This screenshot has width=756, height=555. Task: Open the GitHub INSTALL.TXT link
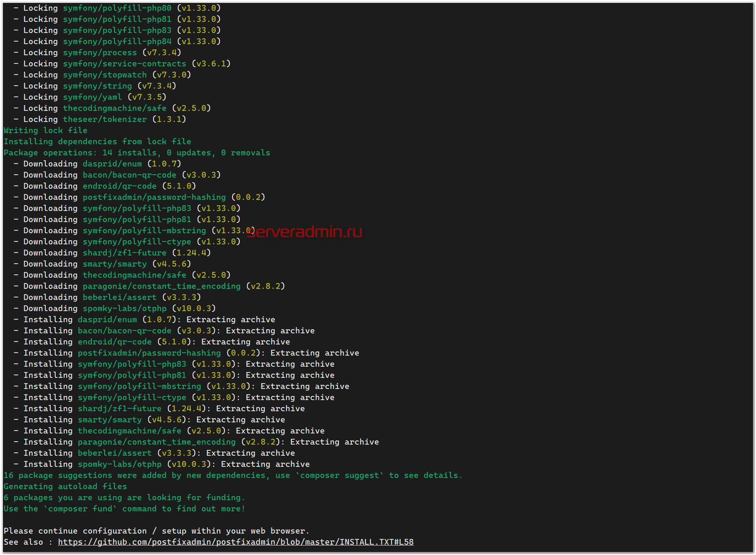pyautogui.click(x=236, y=542)
